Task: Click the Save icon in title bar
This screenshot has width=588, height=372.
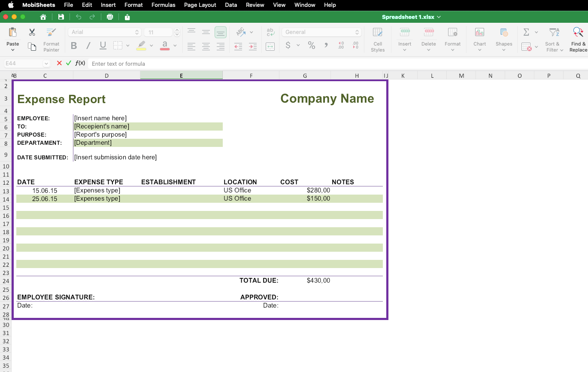Action: tap(61, 17)
